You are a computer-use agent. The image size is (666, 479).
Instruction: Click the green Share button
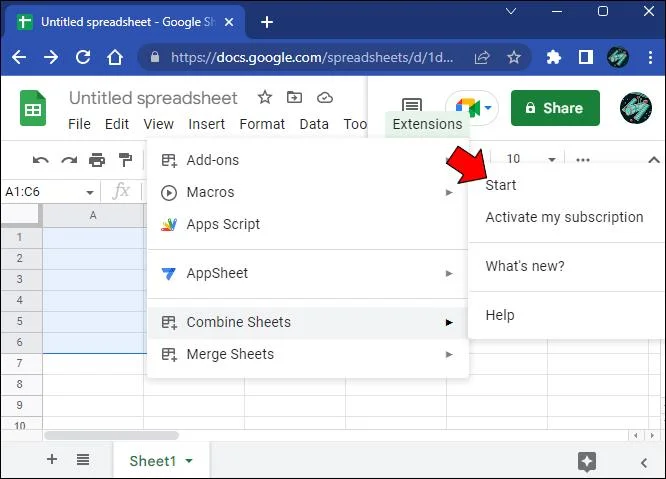(555, 108)
